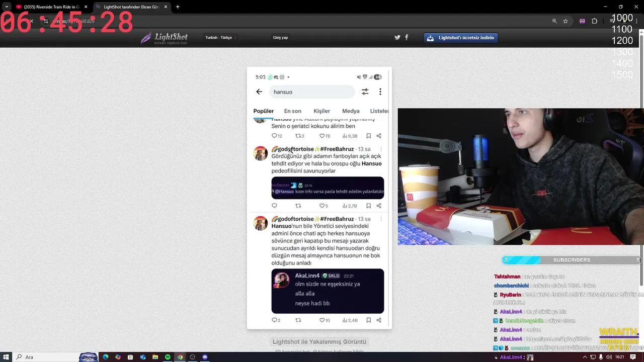Close the Riverside Train Ride tab
The image size is (644, 362).
[x=86, y=7]
